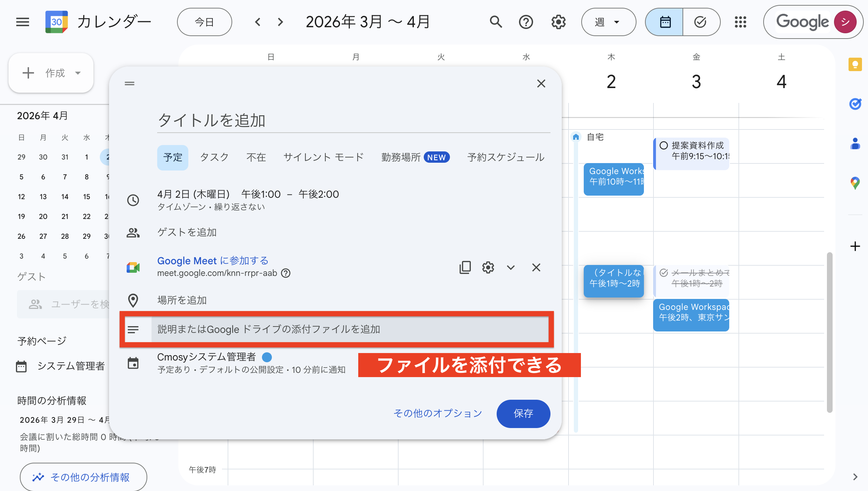
Task: Open the 予約スケジュール tab
Action: (506, 157)
